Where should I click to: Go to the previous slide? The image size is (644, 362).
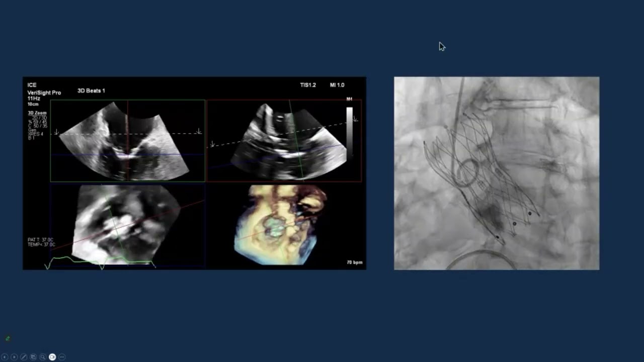click(5, 357)
